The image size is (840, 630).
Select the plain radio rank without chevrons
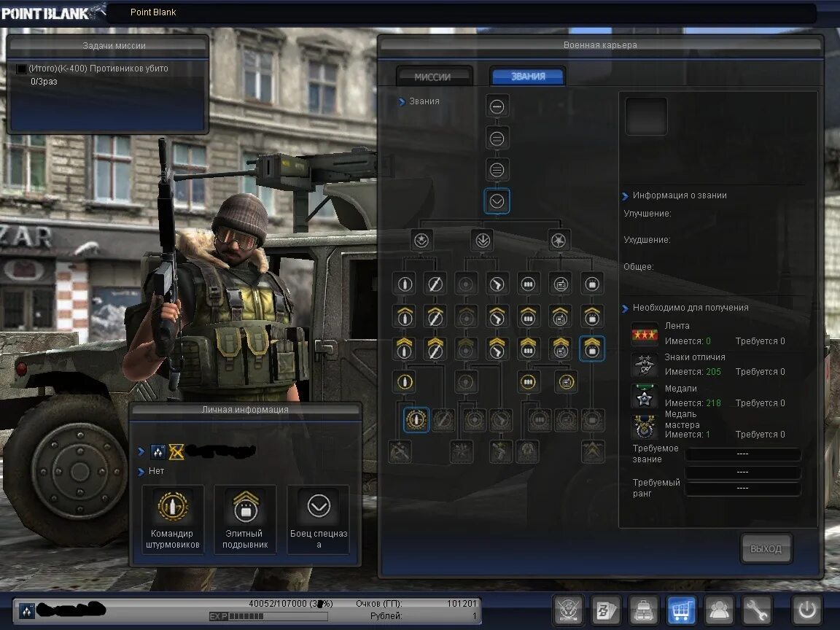pyautogui.click(x=560, y=284)
